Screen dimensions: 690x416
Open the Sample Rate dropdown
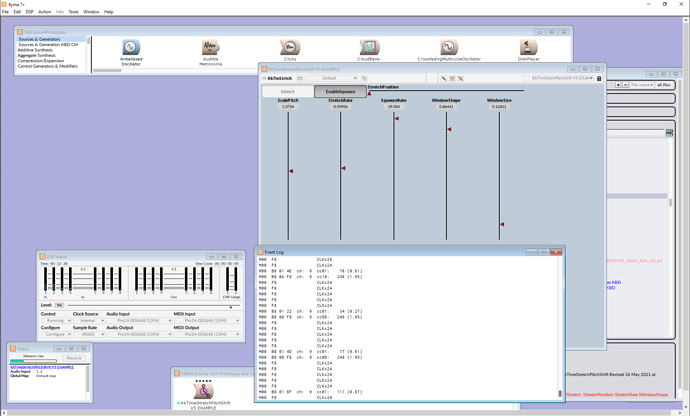click(x=89, y=335)
